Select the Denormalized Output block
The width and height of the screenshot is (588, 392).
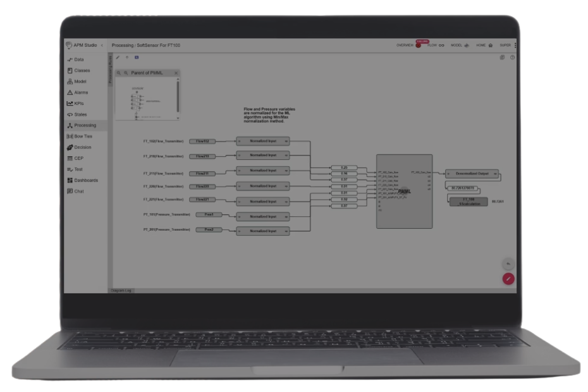click(x=472, y=173)
